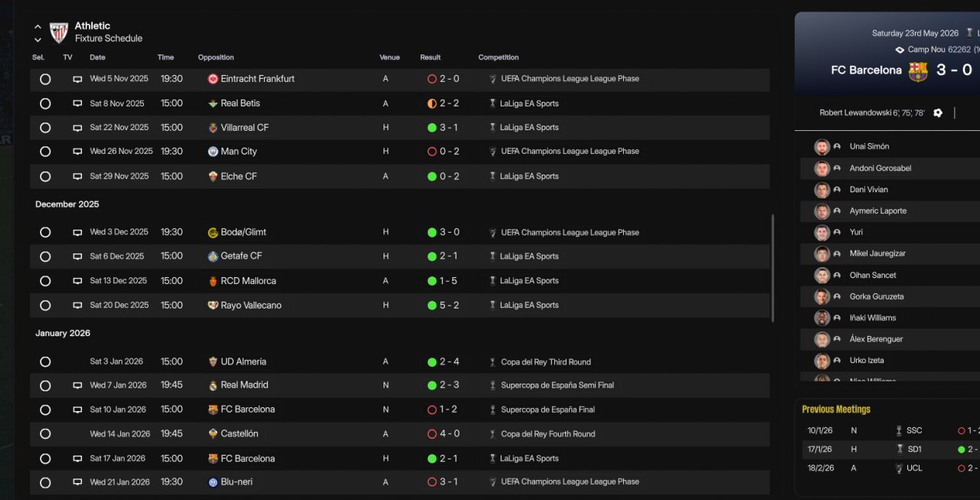
Task: Click the TV icon for the Man City match
Action: 77,152
